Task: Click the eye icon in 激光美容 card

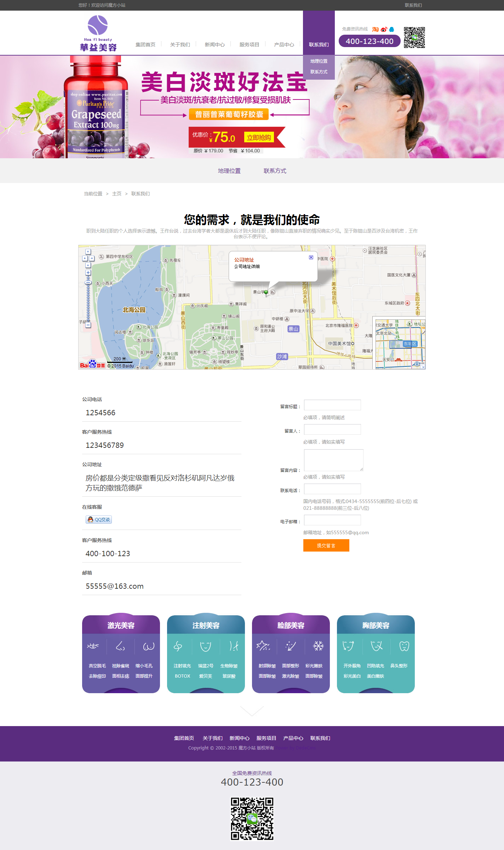Action: 93,646
